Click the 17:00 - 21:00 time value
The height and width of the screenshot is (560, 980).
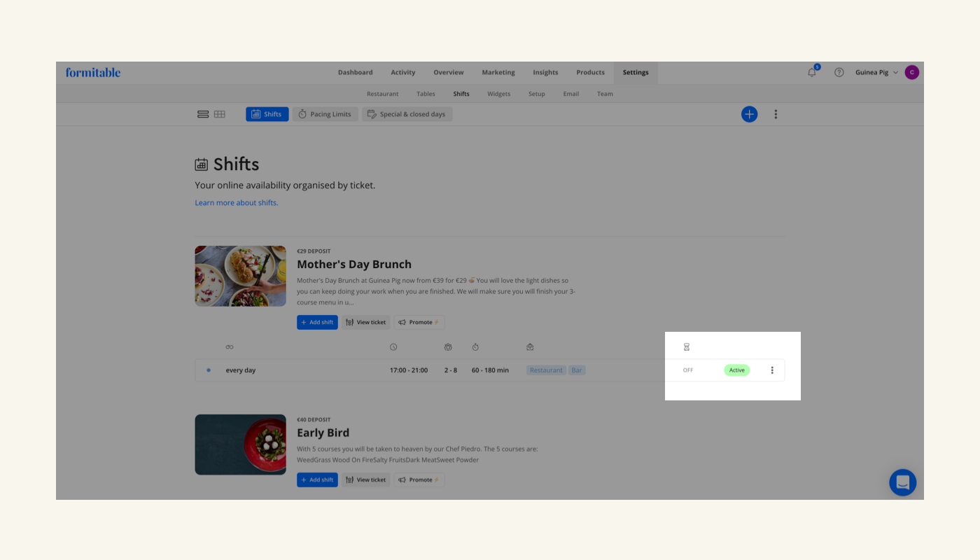point(409,370)
